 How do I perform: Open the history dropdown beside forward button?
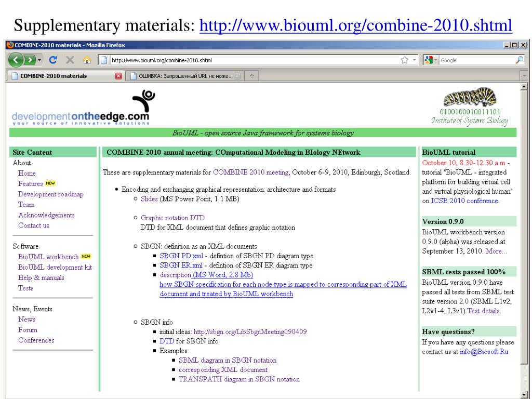[x=39, y=60]
